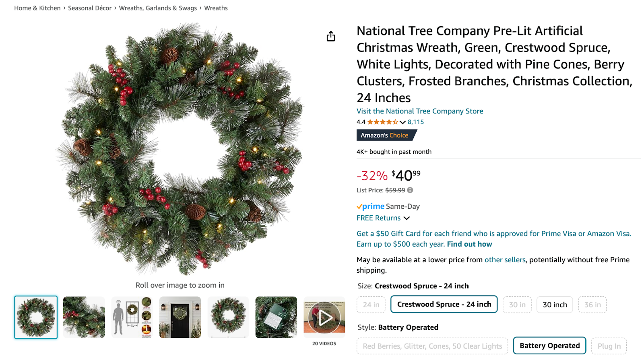Viewport: 644px width, 360px height.
Task: Select the Battery Operated style option
Action: click(x=549, y=345)
